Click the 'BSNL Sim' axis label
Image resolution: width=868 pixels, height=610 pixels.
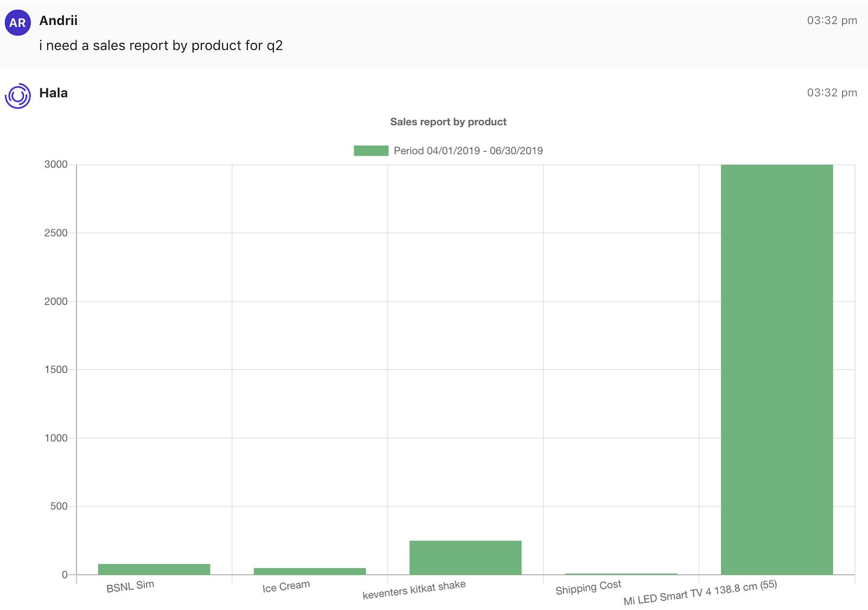click(130, 587)
